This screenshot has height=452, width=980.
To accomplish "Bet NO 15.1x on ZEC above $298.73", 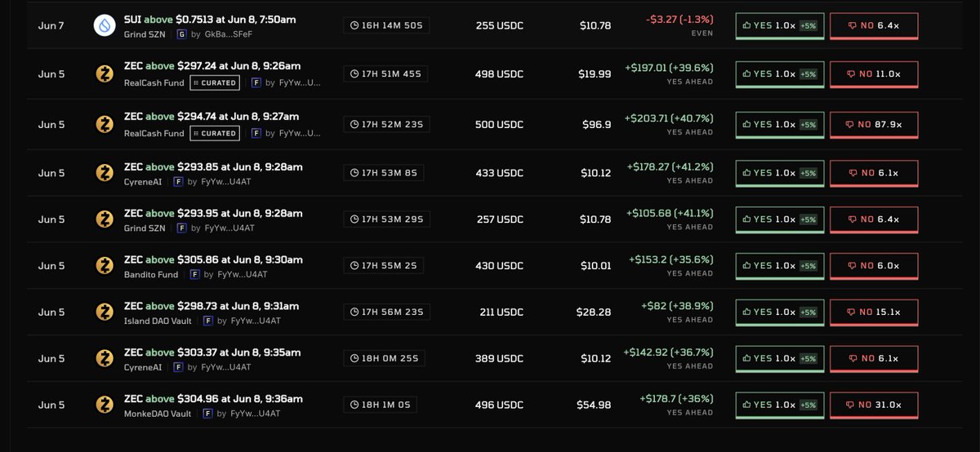I will [874, 312].
